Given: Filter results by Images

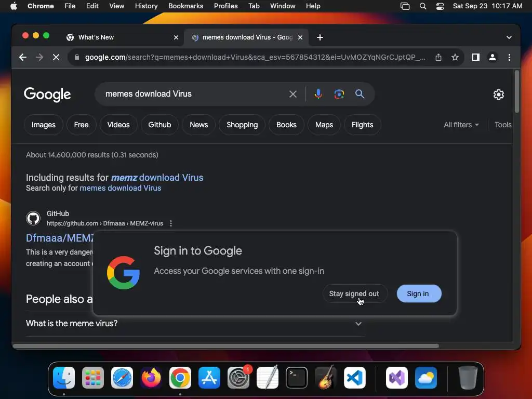Looking at the screenshot, I should pos(44,125).
